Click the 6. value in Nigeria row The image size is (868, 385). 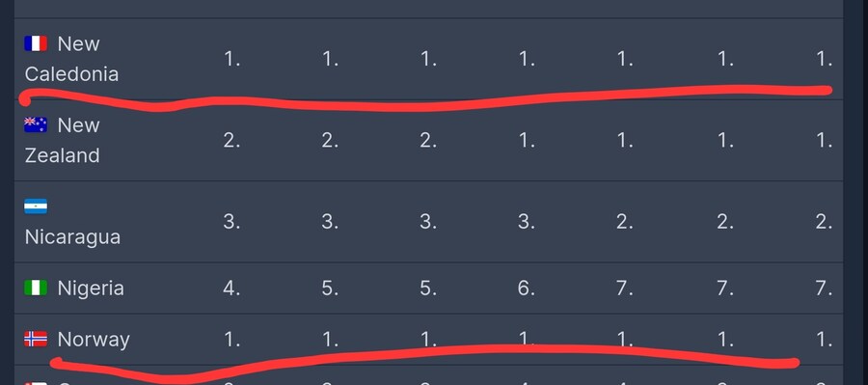527,289
